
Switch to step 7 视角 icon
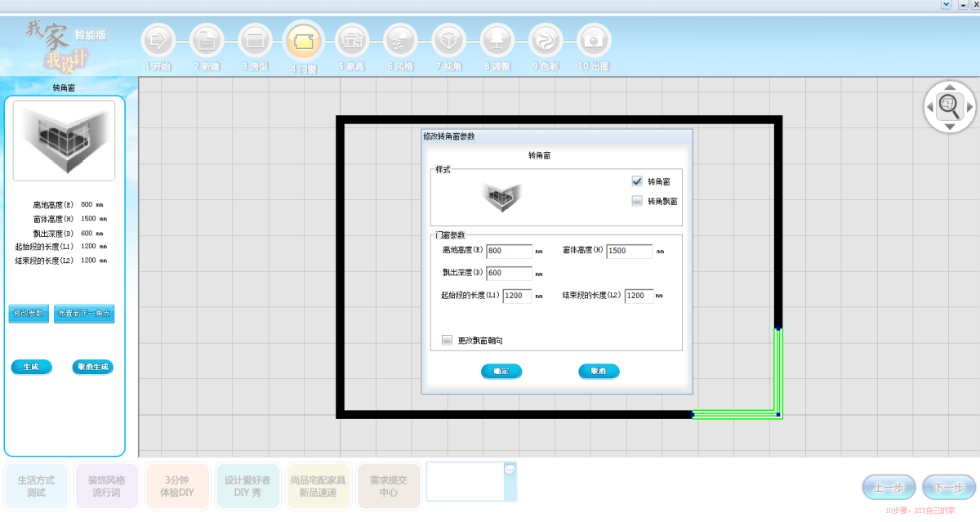pyautogui.click(x=448, y=39)
